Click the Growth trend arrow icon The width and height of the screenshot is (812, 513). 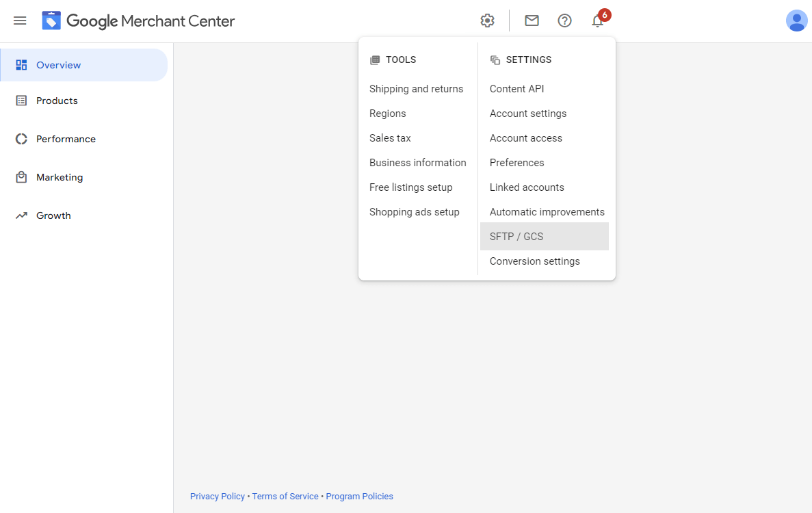click(x=21, y=215)
